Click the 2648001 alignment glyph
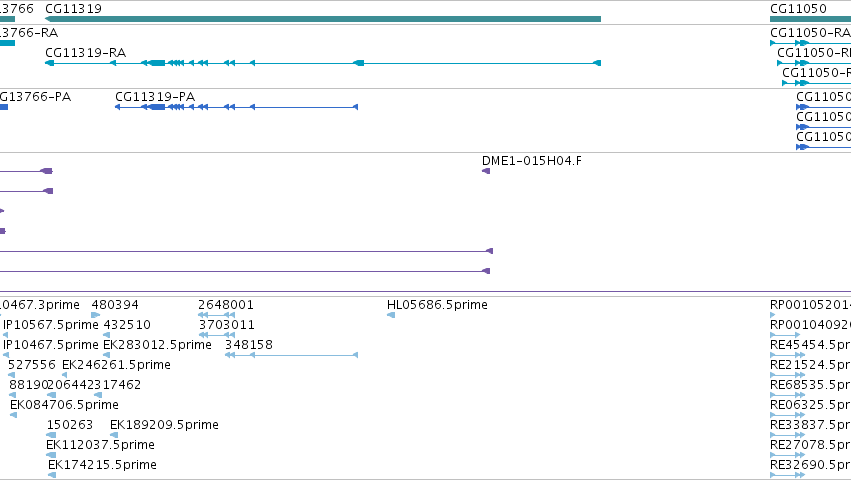Viewport: 851px width, 480px height. point(217,315)
